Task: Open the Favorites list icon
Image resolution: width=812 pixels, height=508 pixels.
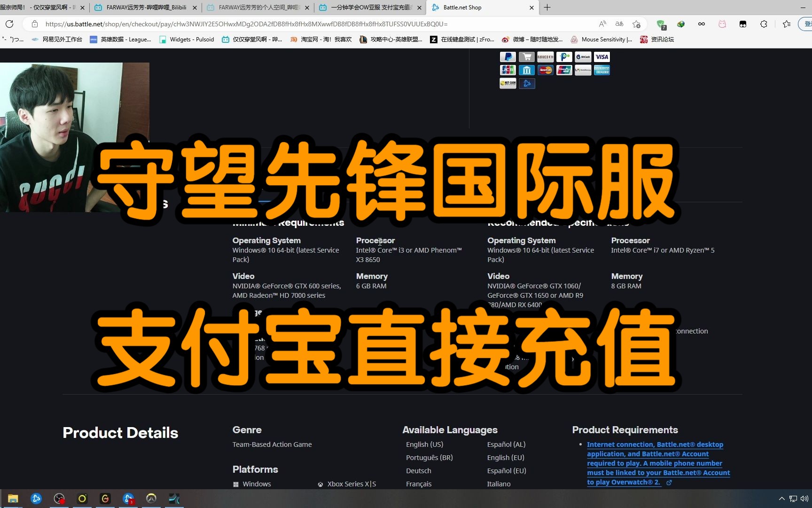Action: click(787, 24)
